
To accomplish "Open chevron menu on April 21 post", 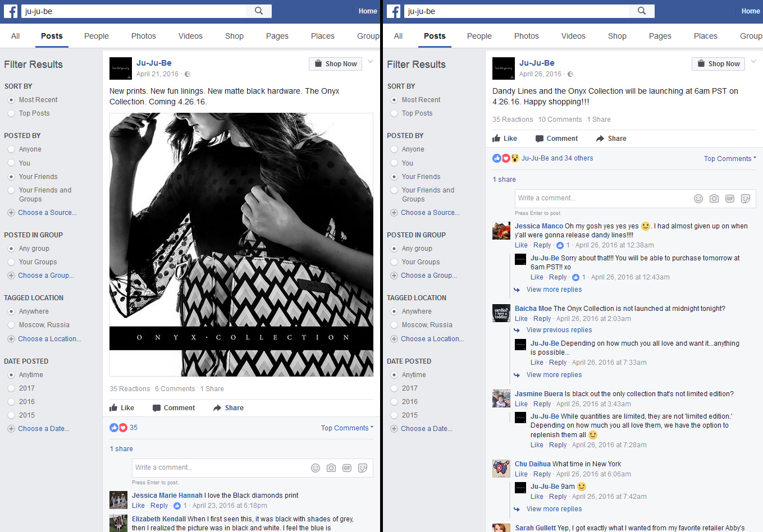I will click(x=371, y=62).
